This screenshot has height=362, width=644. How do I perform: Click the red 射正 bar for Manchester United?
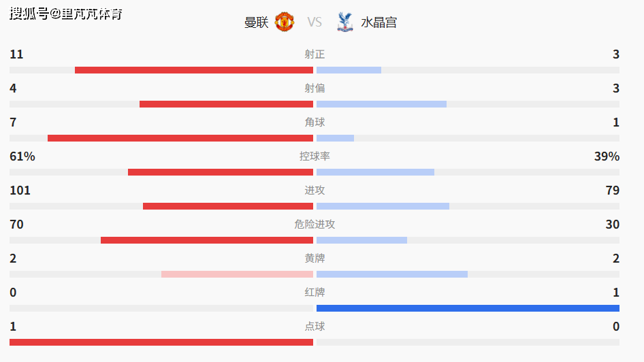point(194,70)
